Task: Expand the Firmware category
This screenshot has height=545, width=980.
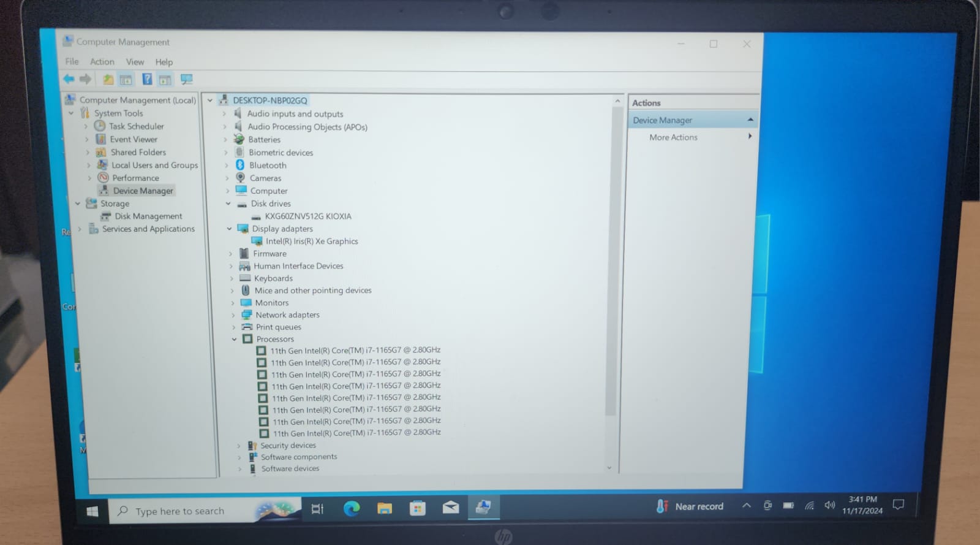Action: tap(230, 253)
